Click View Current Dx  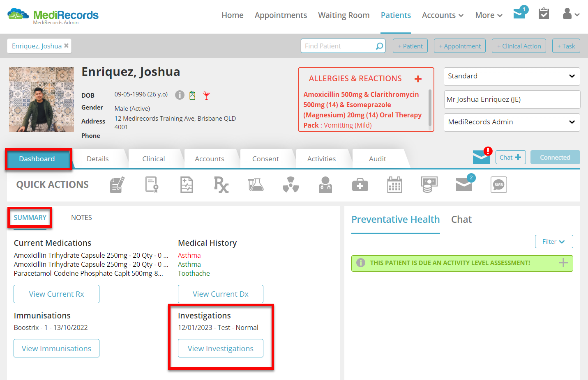click(x=221, y=294)
